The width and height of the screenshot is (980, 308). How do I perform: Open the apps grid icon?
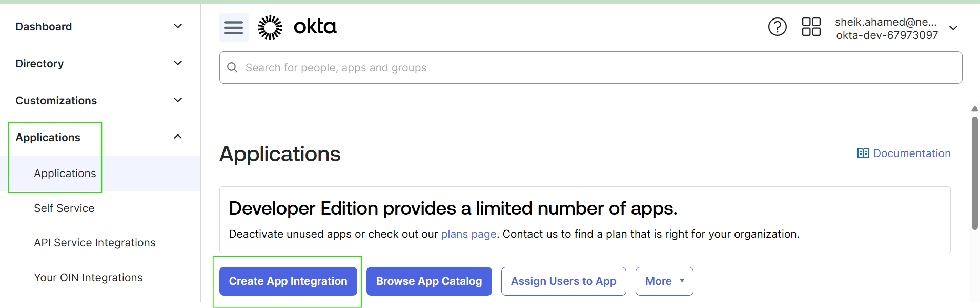pyautogui.click(x=811, y=27)
